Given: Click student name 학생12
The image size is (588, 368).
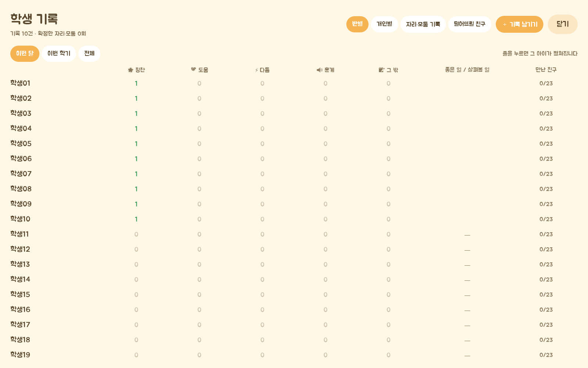Looking at the screenshot, I should 20,249.
